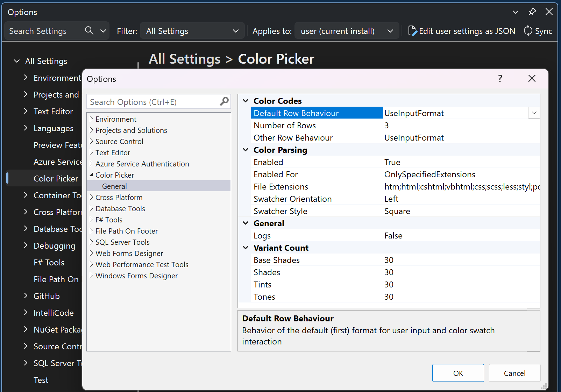Collapse the Color Codes category
The height and width of the screenshot is (392, 561).
pos(246,101)
